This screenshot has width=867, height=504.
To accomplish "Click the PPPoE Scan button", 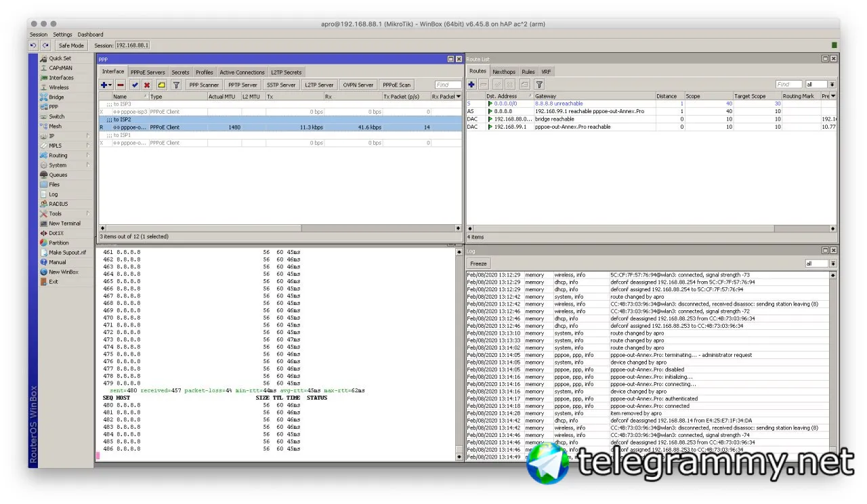I will tap(396, 85).
